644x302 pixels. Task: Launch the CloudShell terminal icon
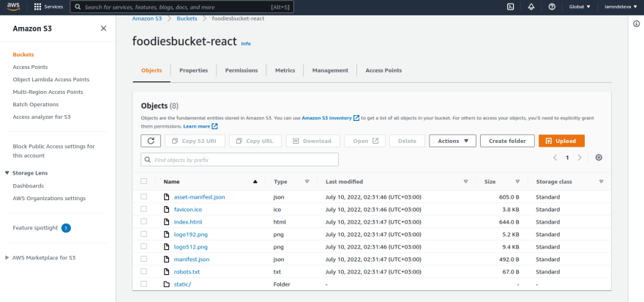pos(511,7)
